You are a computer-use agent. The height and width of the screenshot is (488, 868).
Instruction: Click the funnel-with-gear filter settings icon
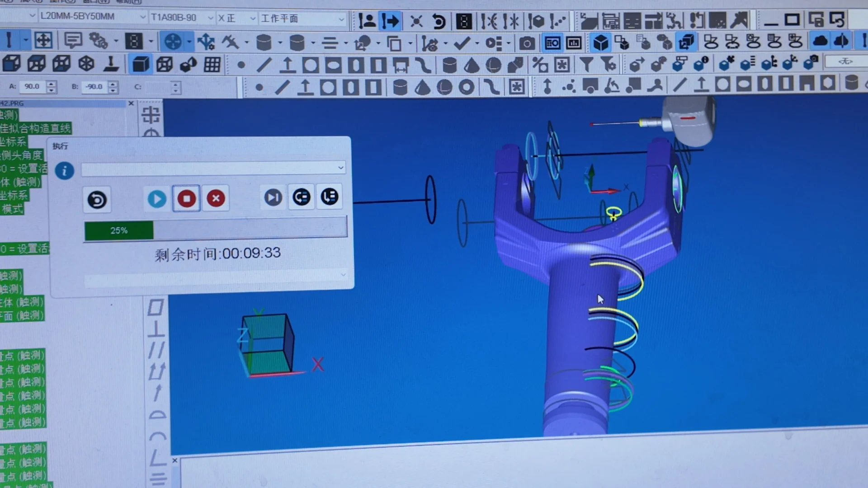[x=609, y=65]
